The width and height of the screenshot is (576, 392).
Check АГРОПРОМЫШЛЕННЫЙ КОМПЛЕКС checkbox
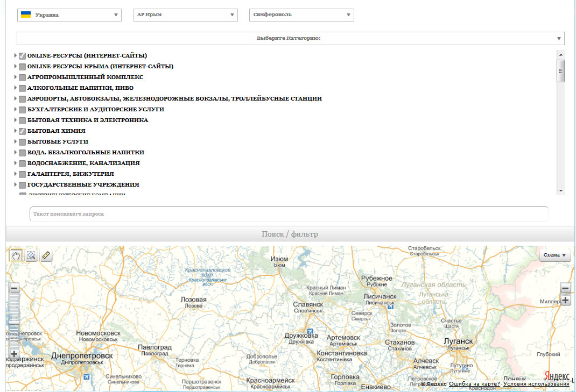click(x=23, y=77)
